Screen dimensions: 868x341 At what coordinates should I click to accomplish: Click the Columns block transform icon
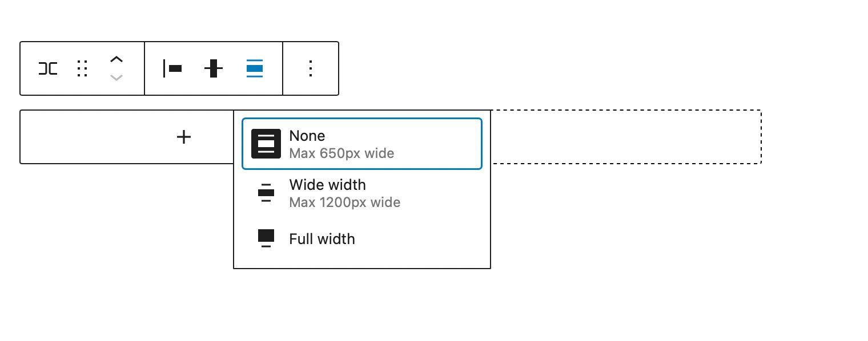(x=47, y=68)
